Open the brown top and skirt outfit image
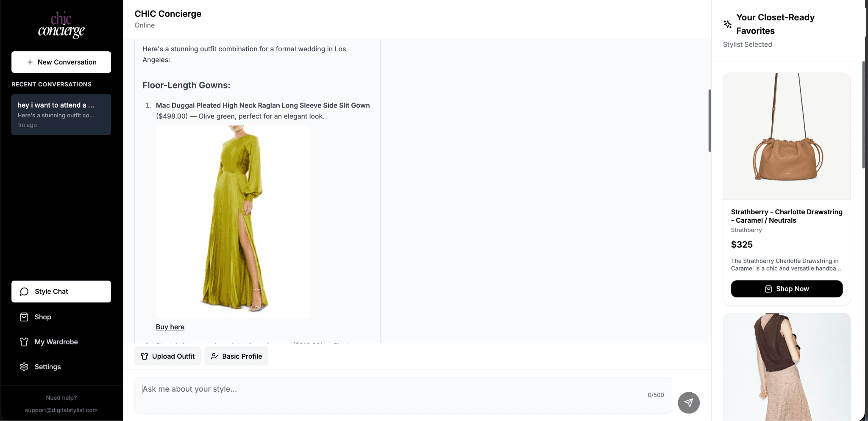Viewport: 868px width, 421px height. pos(787,367)
